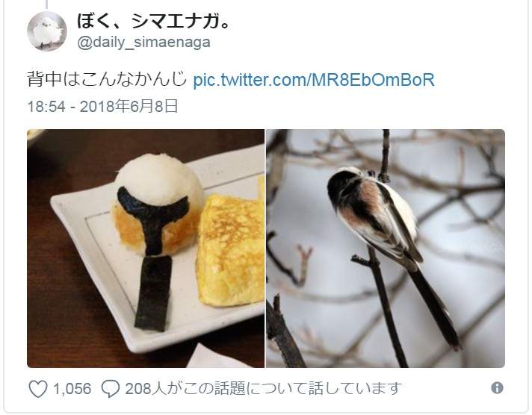Click the rolled omelette in the food photo
This screenshot has width=532, height=415.
point(231,249)
